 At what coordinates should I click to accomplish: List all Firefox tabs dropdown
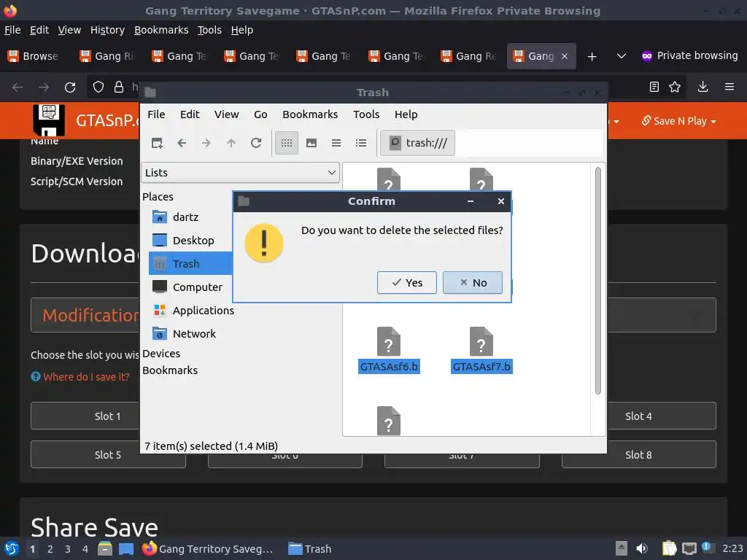(622, 56)
